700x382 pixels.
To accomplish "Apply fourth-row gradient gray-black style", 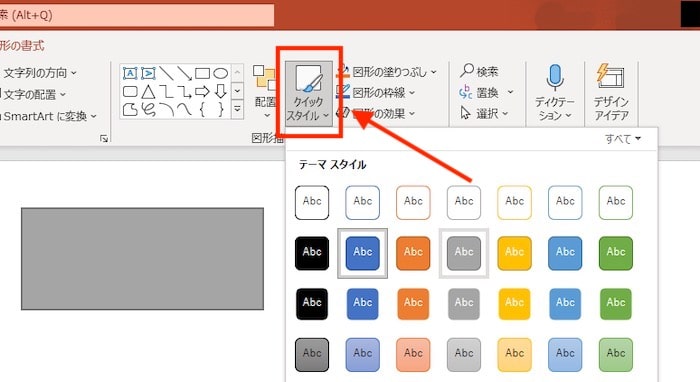I will pos(312,355).
